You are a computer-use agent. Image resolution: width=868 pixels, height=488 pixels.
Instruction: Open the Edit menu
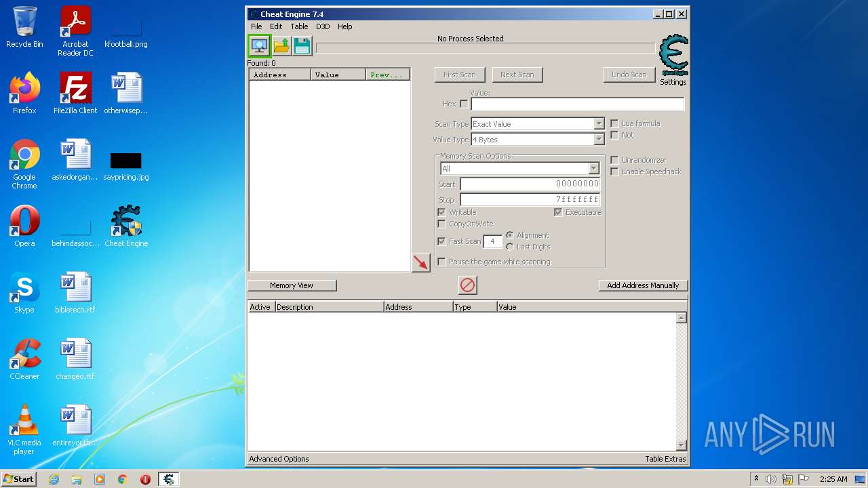coord(276,26)
